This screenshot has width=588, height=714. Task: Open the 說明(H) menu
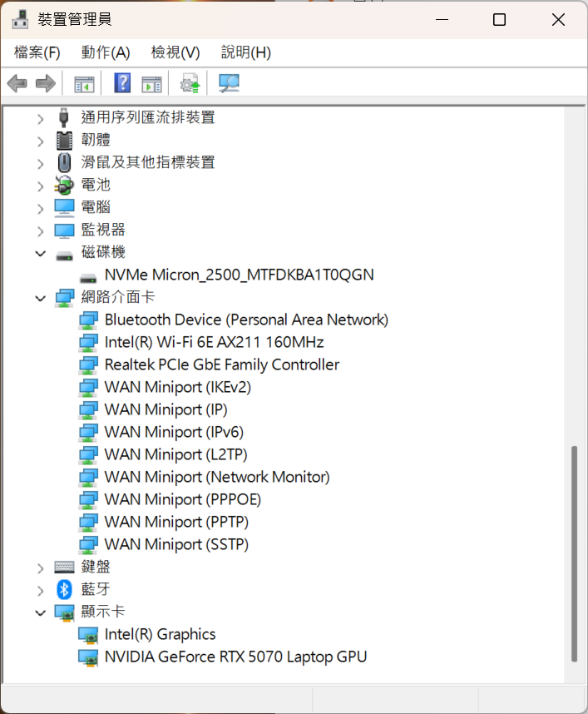point(245,52)
